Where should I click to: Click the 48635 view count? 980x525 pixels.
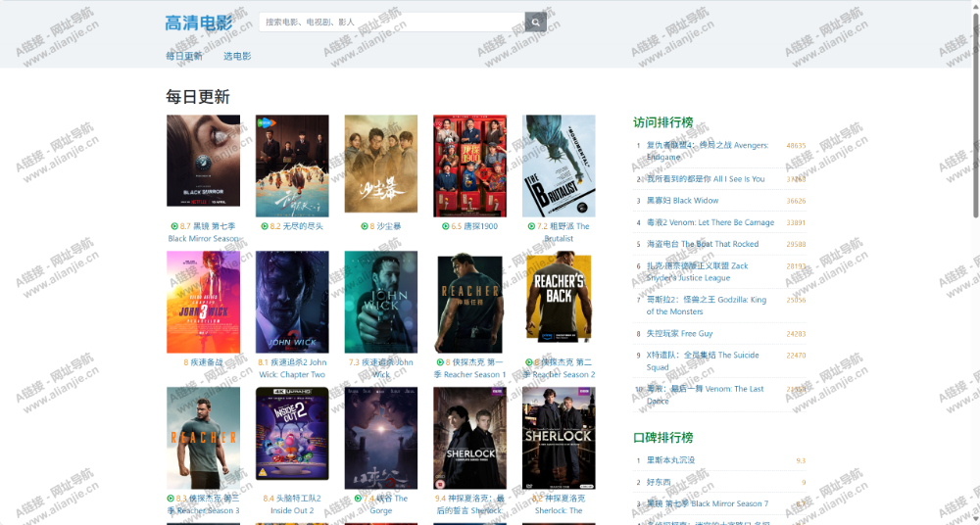[x=796, y=146]
